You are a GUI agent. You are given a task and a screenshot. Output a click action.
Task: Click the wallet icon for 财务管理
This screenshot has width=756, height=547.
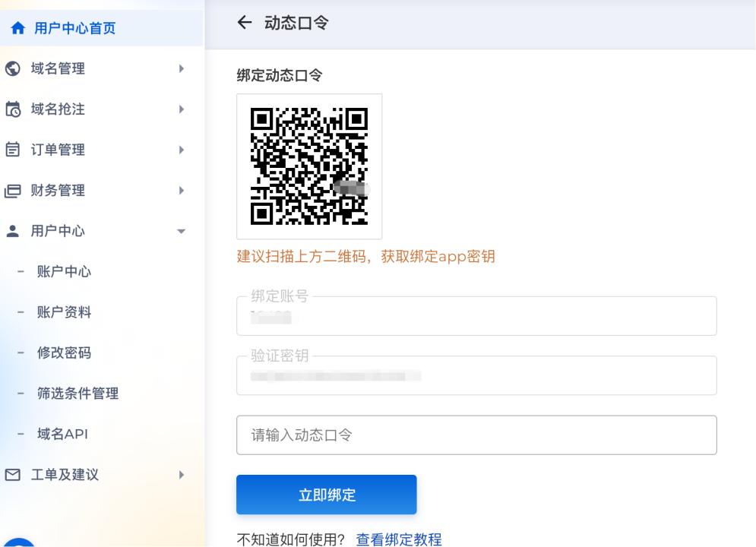tap(12, 191)
